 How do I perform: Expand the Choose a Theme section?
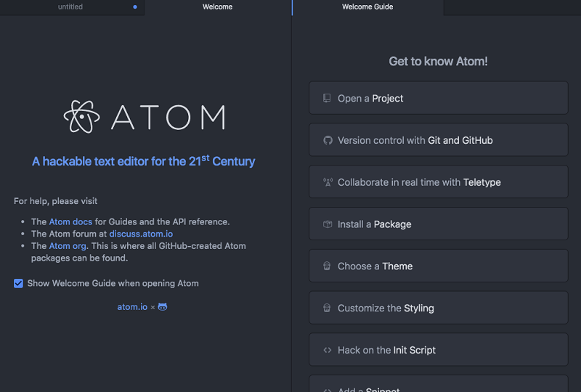(x=439, y=266)
